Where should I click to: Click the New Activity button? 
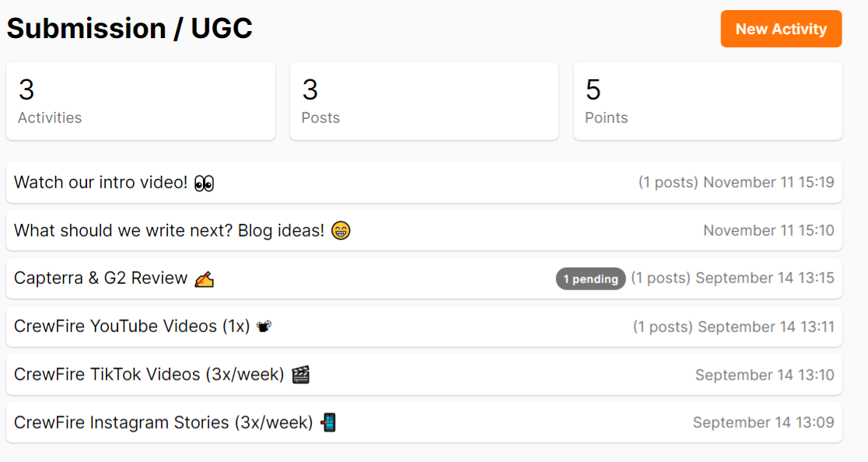781,29
